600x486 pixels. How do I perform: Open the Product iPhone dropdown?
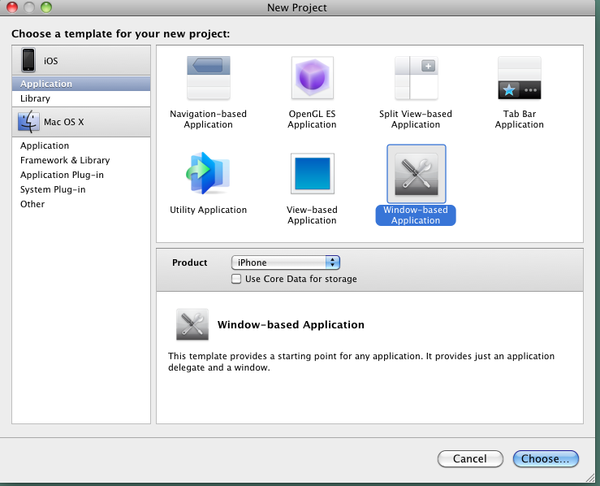pyautogui.click(x=285, y=263)
